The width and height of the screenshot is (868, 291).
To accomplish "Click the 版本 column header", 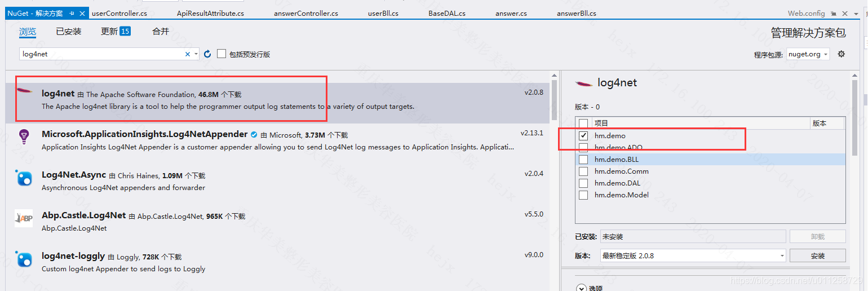I will tap(827, 123).
